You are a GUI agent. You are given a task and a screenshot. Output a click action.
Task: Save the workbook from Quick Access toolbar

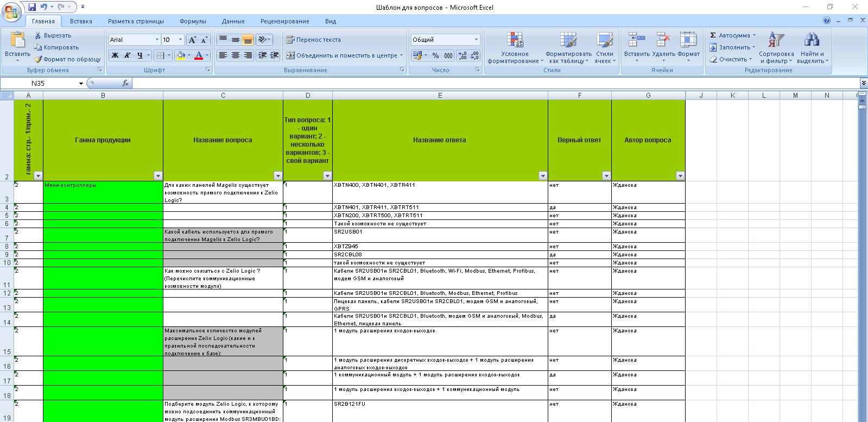coord(32,7)
